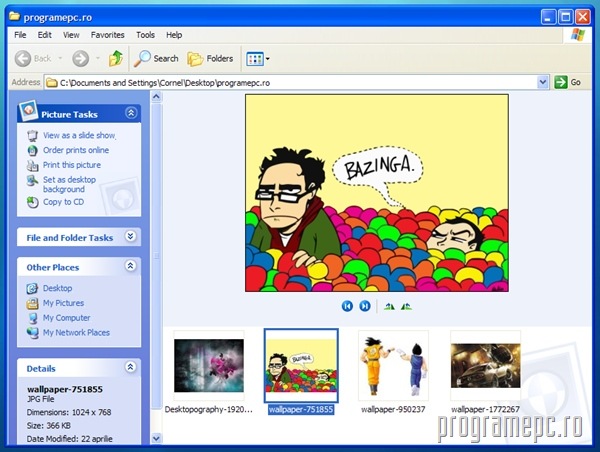
Task: Click the Picture Tasks header icon
Action: coord(28,111)
